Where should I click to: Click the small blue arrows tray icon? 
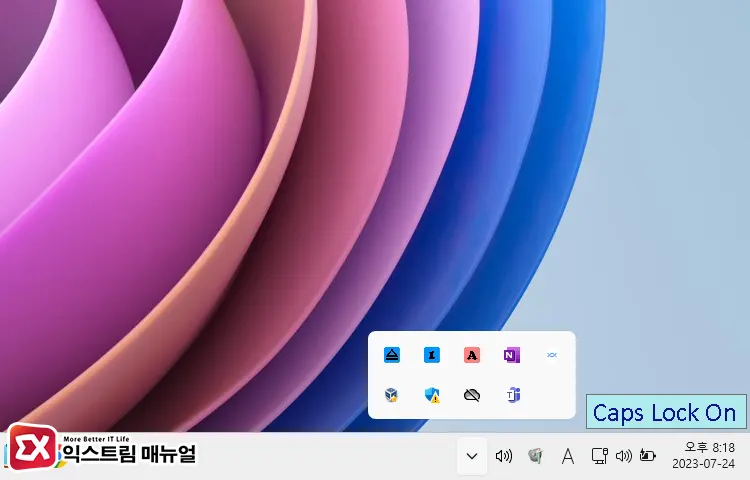click(552, 355)
